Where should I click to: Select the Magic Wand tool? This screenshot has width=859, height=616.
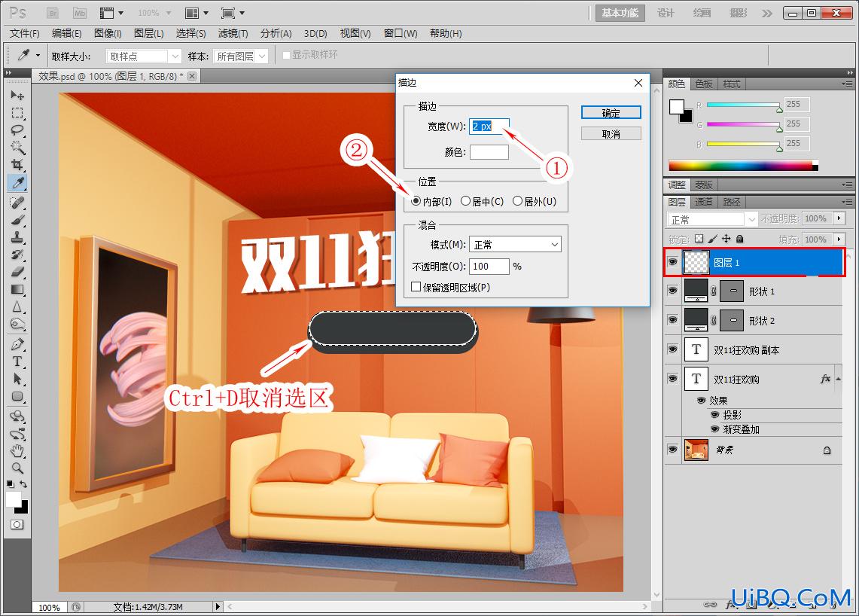pos(17,148)
